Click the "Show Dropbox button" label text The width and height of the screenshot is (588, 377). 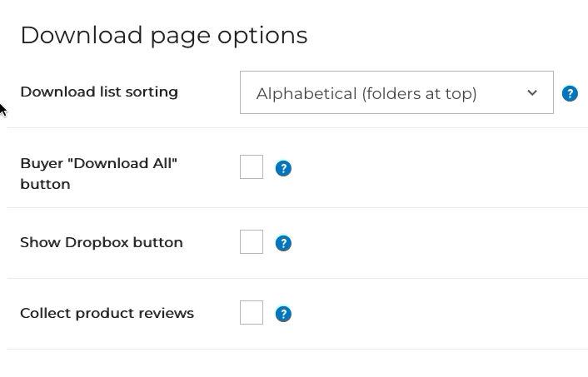click(101, 242)
